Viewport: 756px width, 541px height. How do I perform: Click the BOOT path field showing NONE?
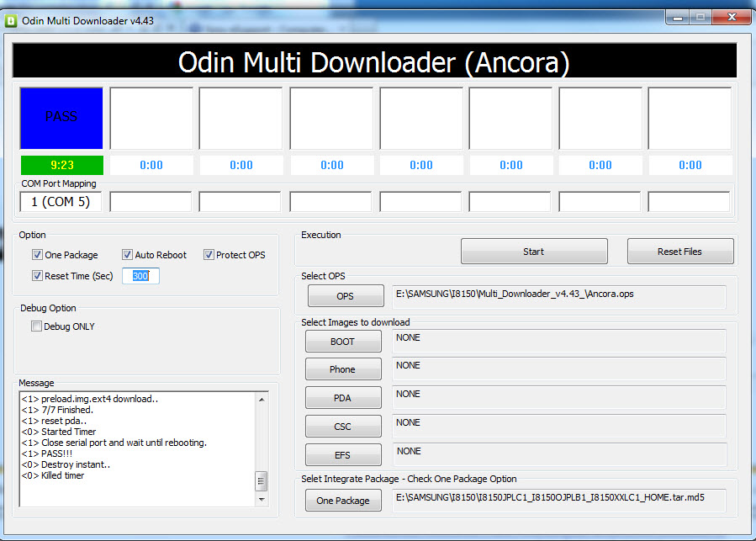coord(559,342)
